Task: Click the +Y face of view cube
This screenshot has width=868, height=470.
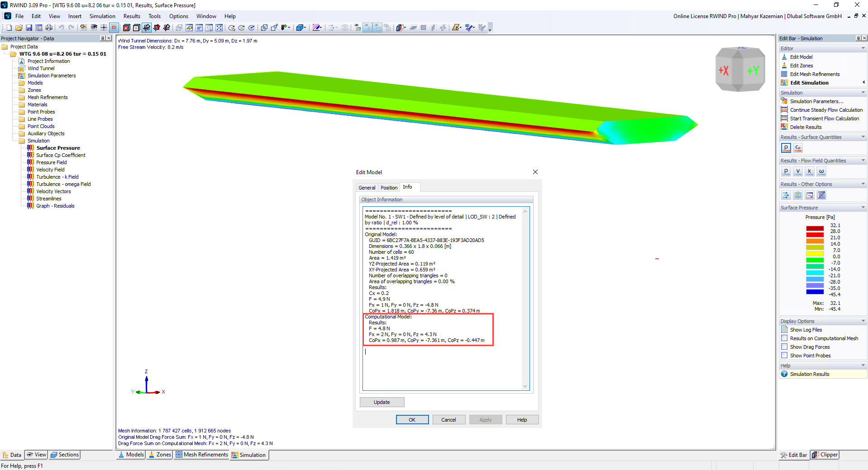Action: click(753, 71)
